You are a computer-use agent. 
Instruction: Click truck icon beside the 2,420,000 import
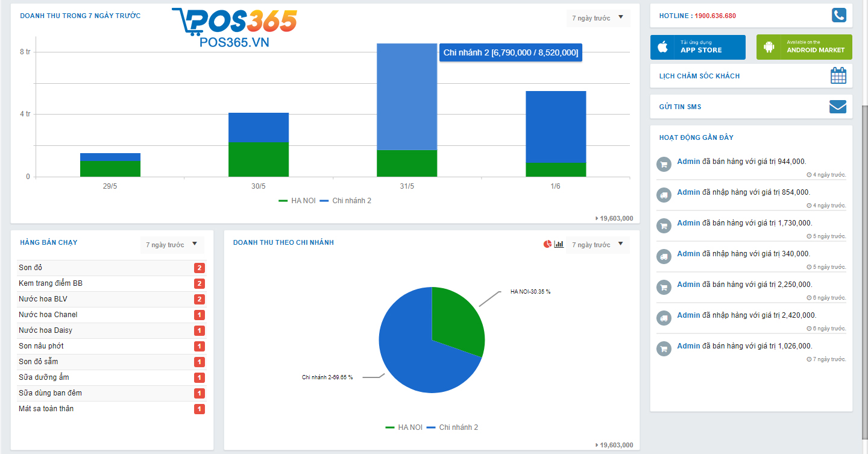point(664,318)
